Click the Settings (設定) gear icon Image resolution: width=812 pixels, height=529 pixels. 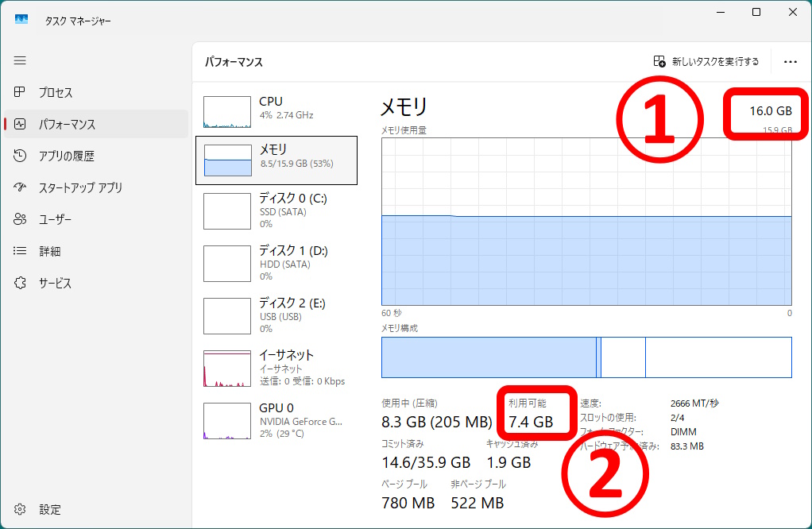[20, 509]
